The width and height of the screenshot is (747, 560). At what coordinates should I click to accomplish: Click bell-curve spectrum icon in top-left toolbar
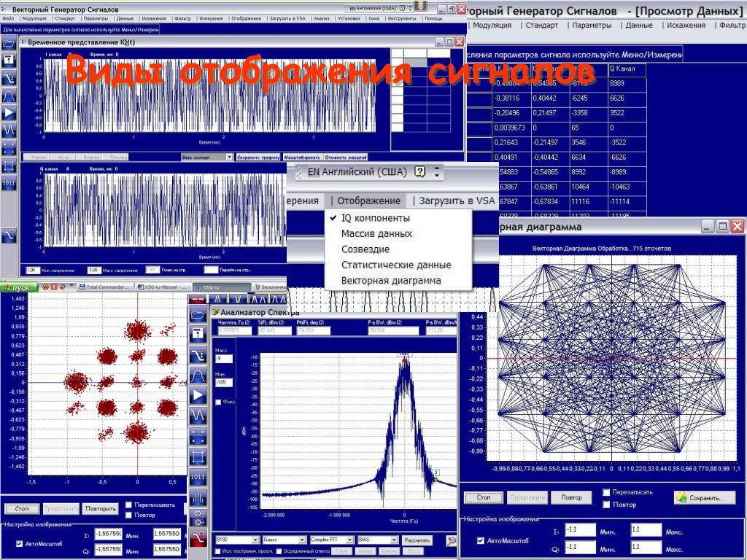pos(9,96)
